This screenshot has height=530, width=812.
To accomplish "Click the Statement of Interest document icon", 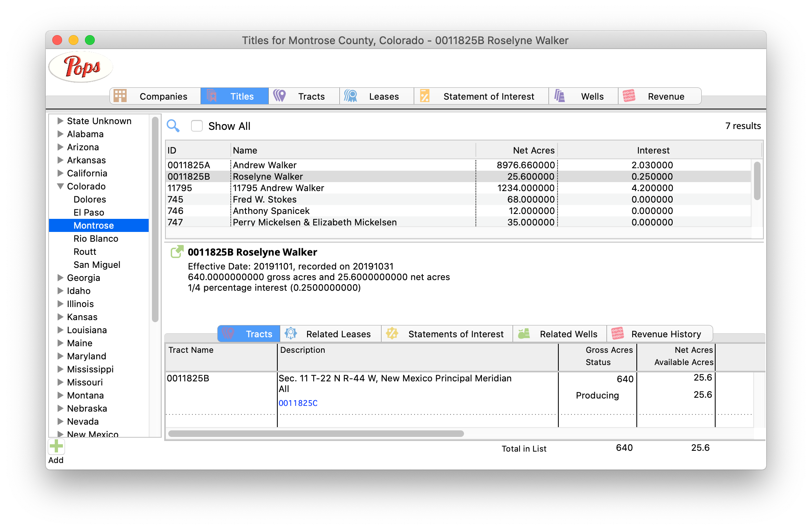I will point(425,96).
